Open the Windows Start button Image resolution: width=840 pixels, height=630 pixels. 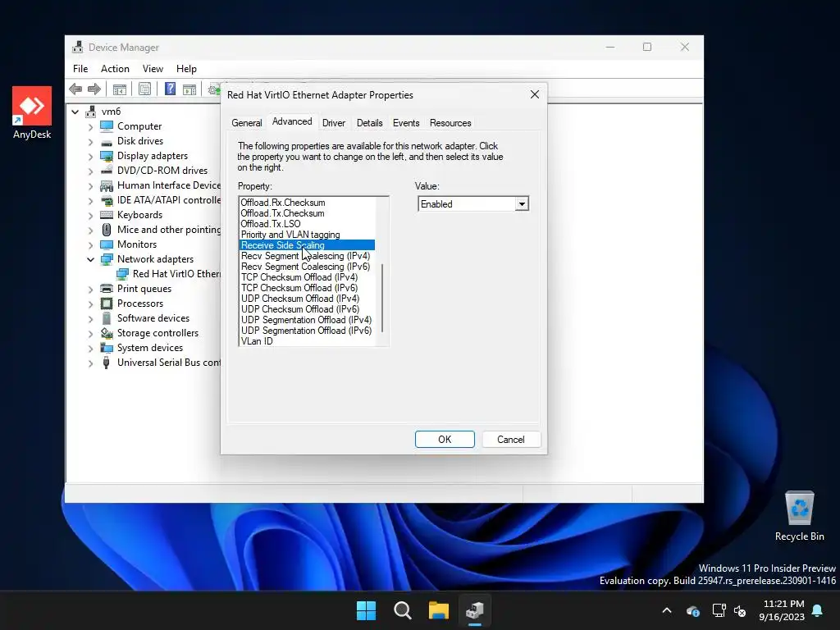pyautogui.click(x=367, y=610)
